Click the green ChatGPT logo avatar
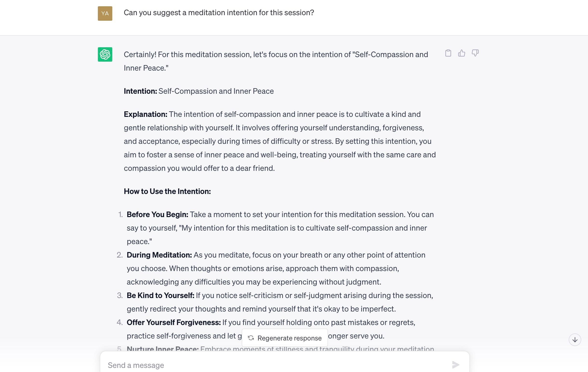This screenshot has height=372, width=588. [x=105, y=54]
